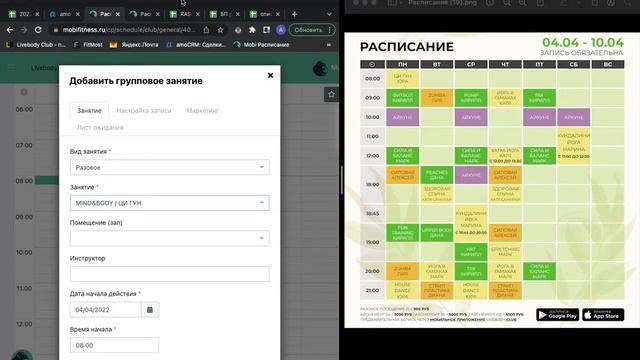Screen dimensions: 640x360
Task: Click the shield extension icon in toolbar
Action: [238, 30]
